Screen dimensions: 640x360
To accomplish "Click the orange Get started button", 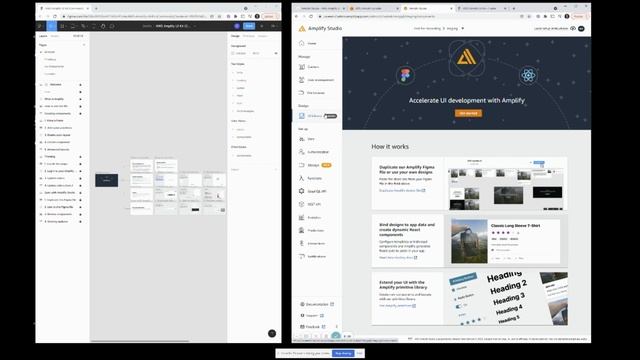I will click(468, 113).
